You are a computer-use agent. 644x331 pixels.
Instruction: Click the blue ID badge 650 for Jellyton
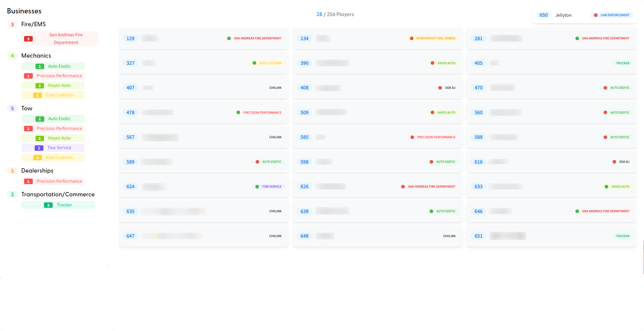coord(543,15)
